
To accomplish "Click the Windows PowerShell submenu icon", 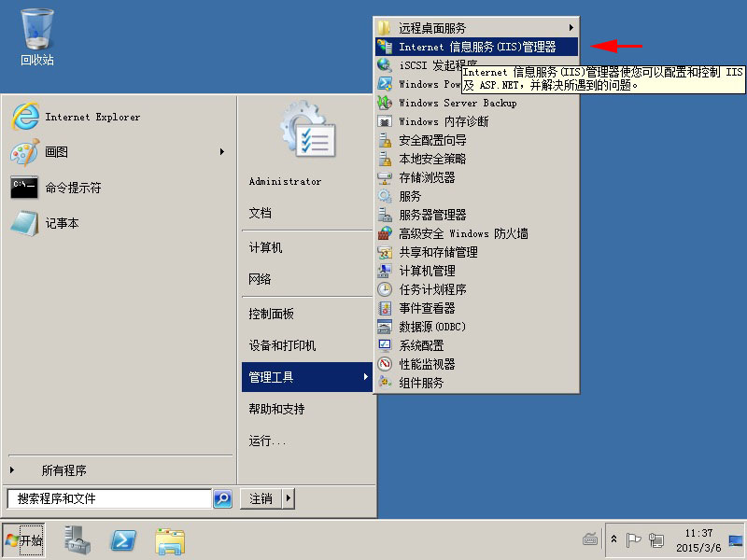I will (385, 84).
